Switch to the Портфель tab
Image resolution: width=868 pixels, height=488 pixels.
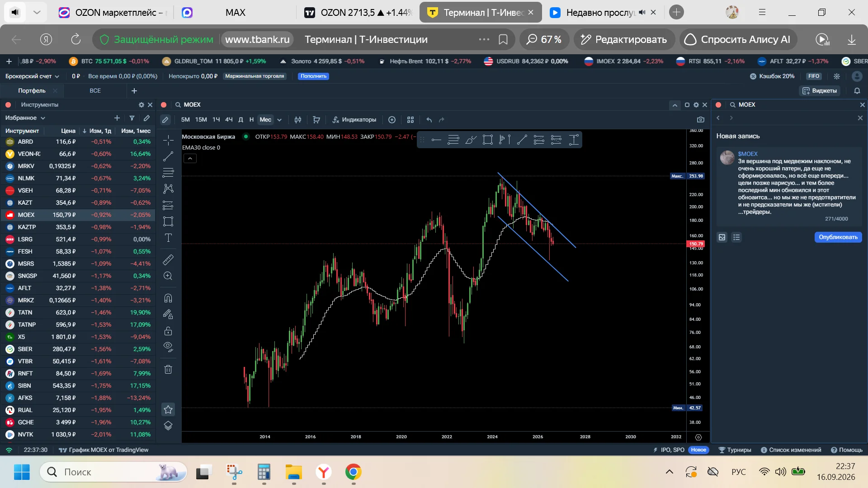(32, 91)
